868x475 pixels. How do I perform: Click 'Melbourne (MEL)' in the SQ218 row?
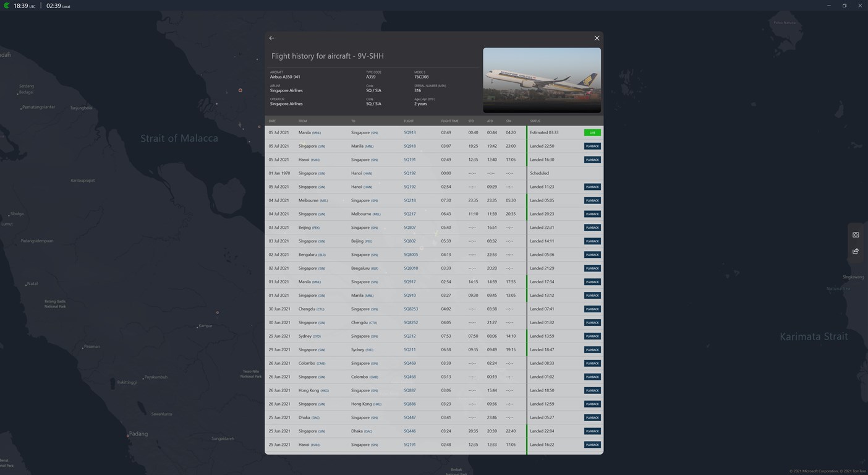point(313,200)
